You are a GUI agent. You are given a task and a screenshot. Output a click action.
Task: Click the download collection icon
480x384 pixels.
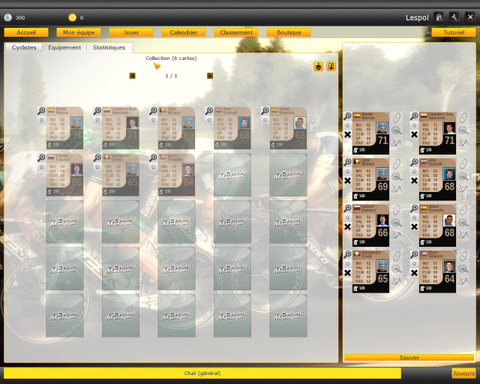319,66
